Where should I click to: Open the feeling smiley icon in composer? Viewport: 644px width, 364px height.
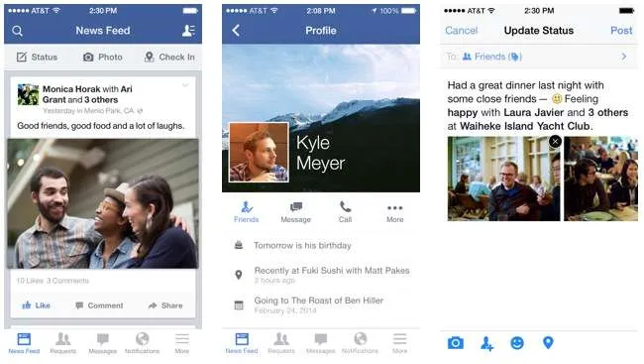coord(517,342)
